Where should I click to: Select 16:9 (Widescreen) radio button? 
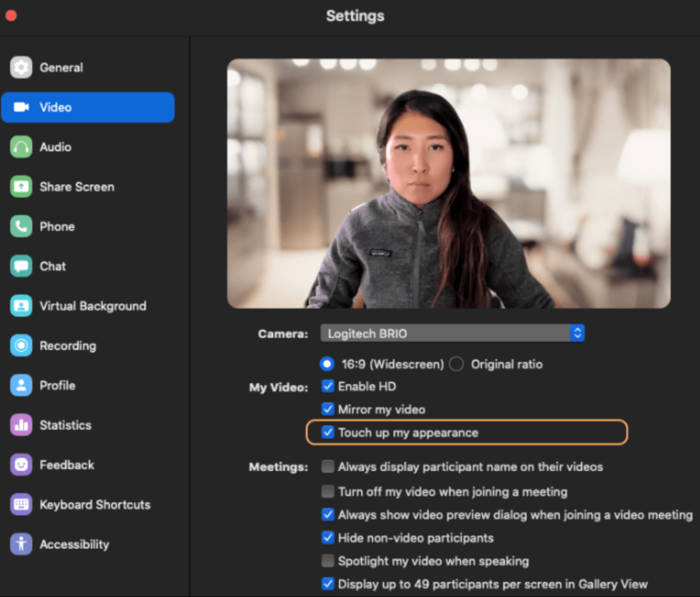click(327, 364)
